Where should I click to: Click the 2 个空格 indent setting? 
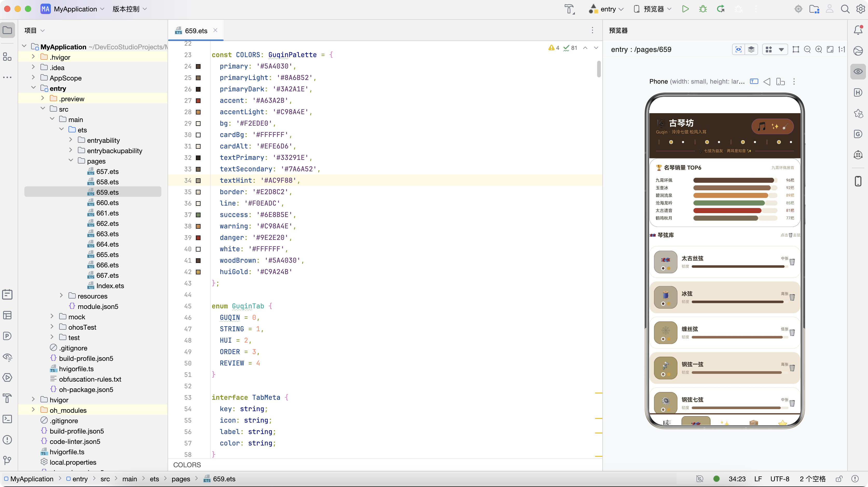813,479
